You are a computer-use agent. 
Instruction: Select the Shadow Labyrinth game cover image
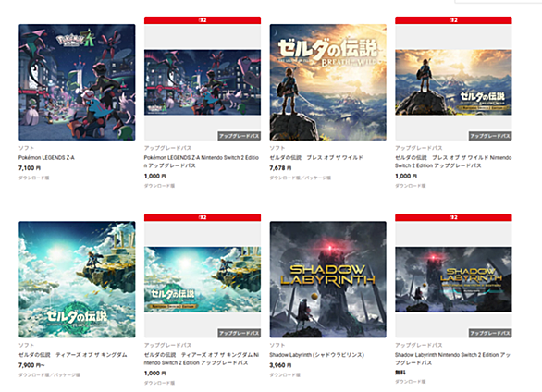328,279
